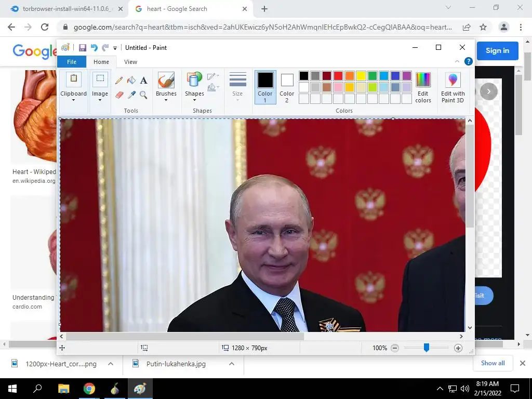This screenshot has height=399, width=532.
Task: Bookmark this page with the star icon
Action: tap(483, 27)
